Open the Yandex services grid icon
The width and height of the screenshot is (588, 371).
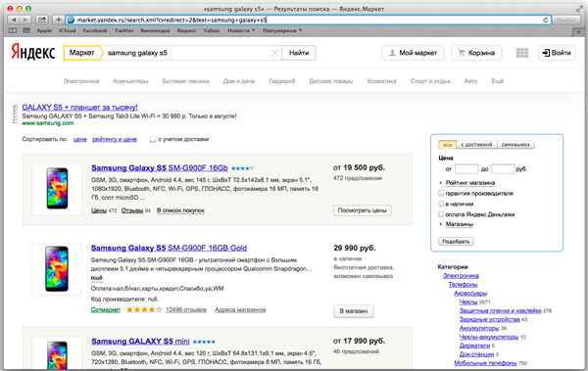pos(522,53)
